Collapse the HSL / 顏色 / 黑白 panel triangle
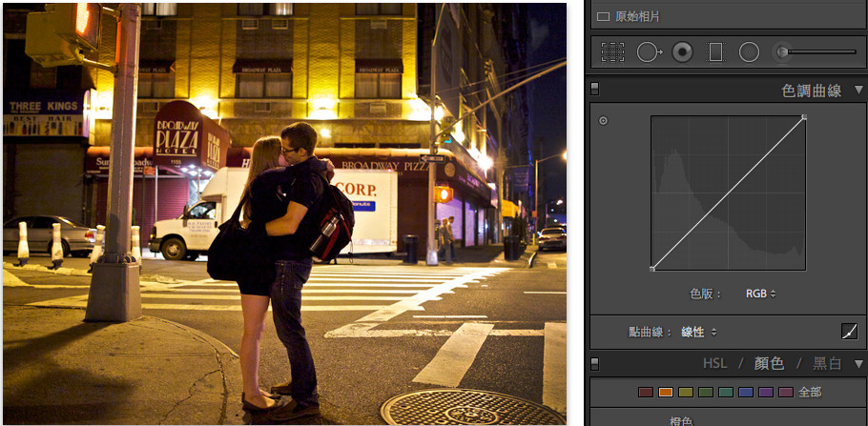Screen dimensions: 868x426 click(x=858, y=364)
